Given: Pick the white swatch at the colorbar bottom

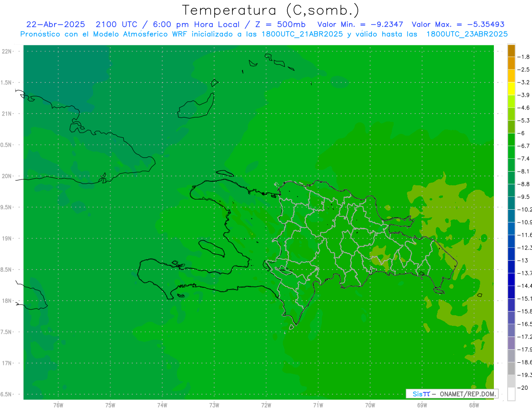Looking at the screenshot, I should point(511,394).
